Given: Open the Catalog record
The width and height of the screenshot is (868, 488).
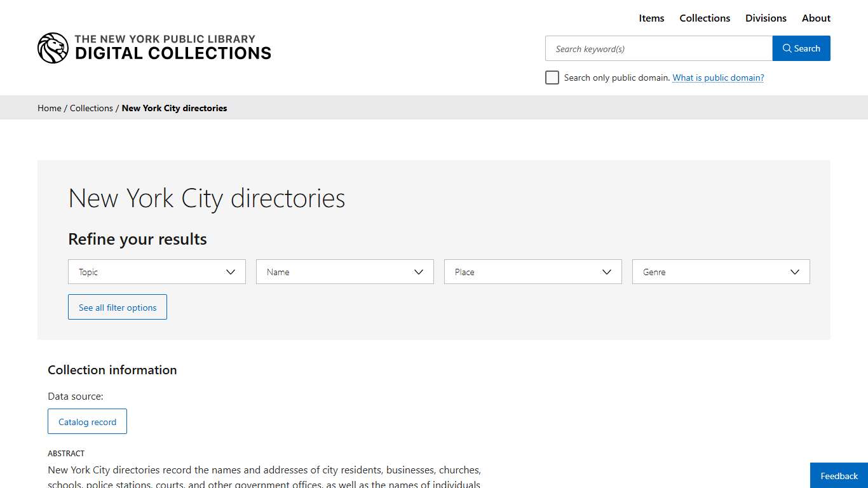Looking at the screenshot, I should pyautogui.click(x=87, y=421).
